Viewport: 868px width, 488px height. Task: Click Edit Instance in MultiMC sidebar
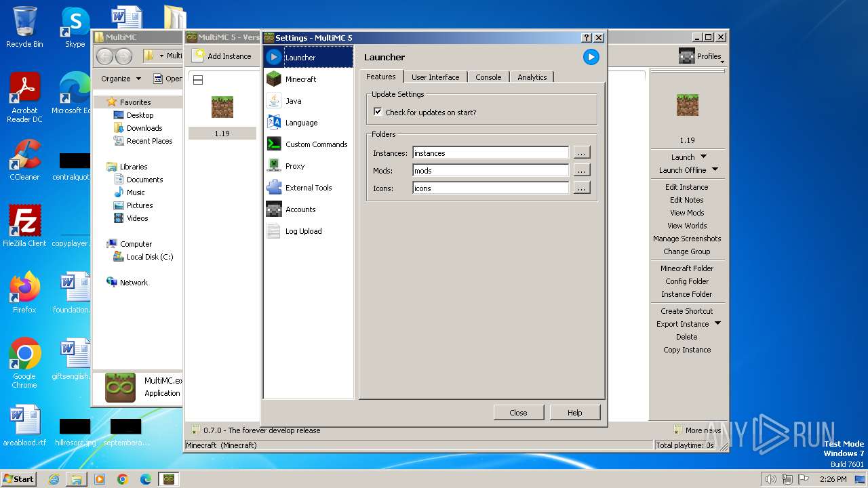(686, 187)
